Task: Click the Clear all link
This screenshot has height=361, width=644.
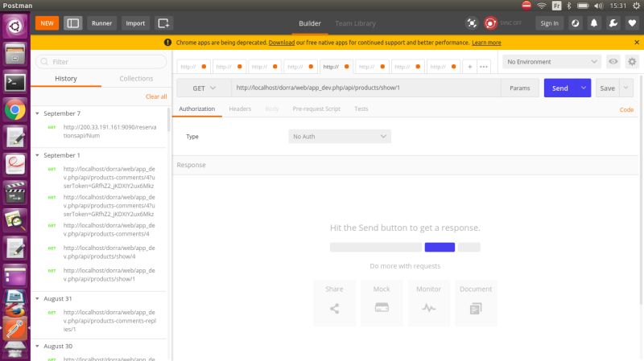Action: click(156, 96)
